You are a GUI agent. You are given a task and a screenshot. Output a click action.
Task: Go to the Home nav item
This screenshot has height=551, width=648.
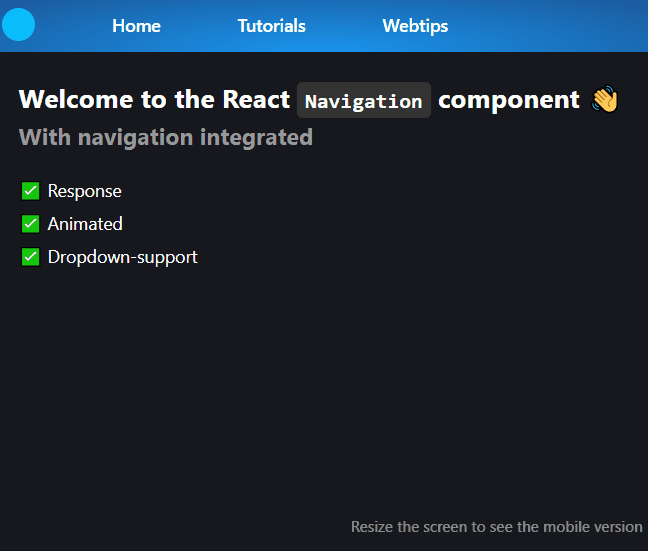click(x=136, y=26)
